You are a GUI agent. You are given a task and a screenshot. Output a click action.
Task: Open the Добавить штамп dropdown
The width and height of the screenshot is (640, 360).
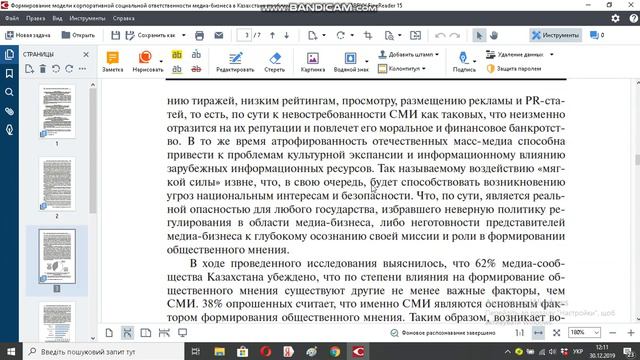pyautogui.click(x=409, y=54)
